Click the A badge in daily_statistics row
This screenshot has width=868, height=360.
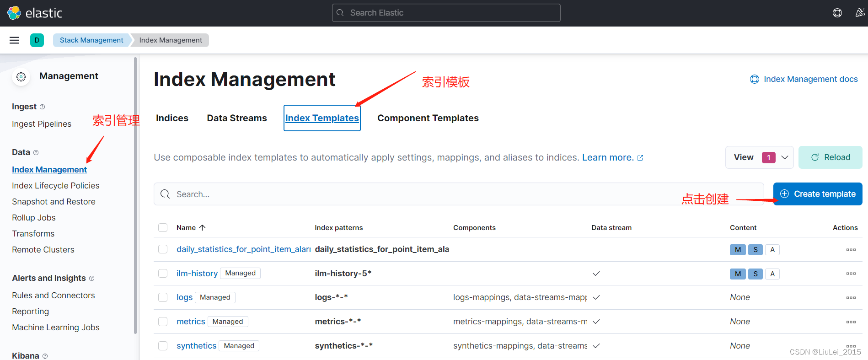click(772, 250)
